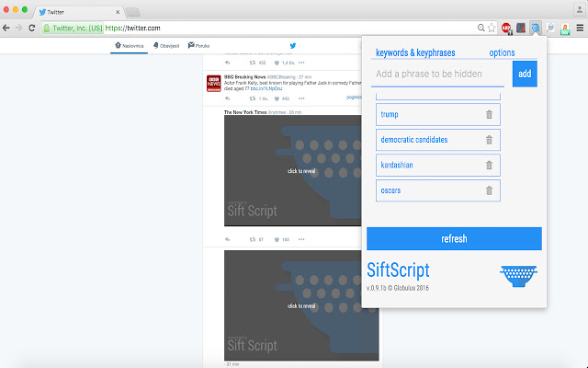Reload the page with the refresh icon
This screenshot has width=588, height=368.
(x=32, y=28)
